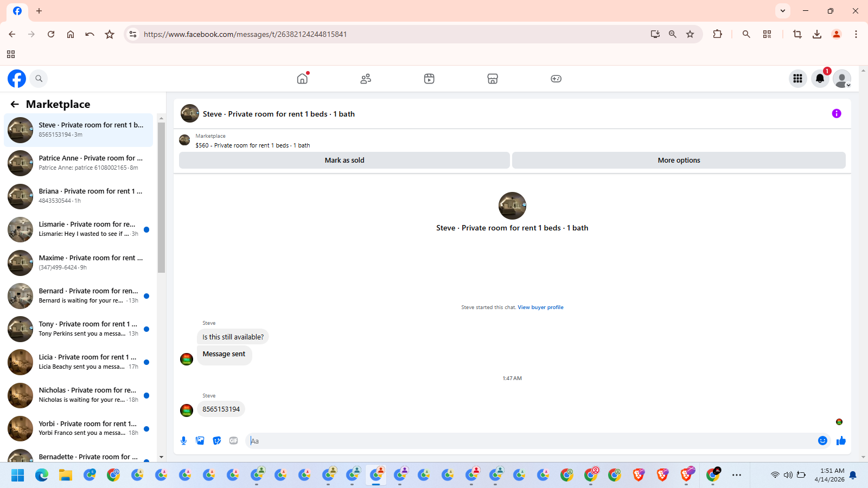View site information icon in address bar

133,34
